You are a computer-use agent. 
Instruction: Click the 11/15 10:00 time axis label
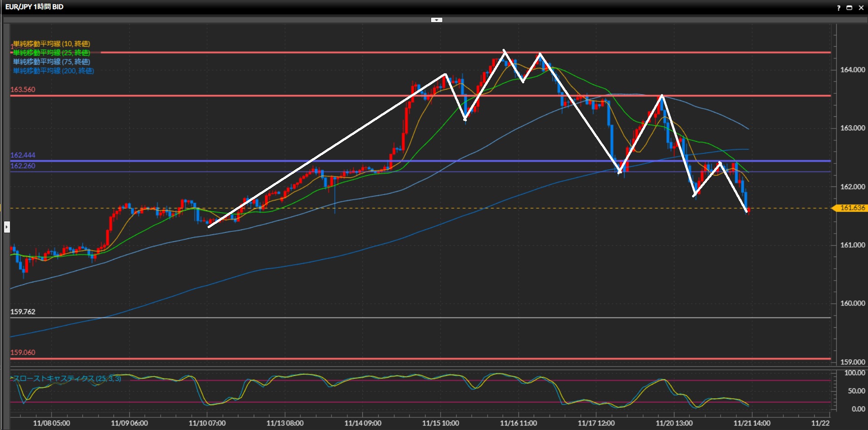[440, 423]
